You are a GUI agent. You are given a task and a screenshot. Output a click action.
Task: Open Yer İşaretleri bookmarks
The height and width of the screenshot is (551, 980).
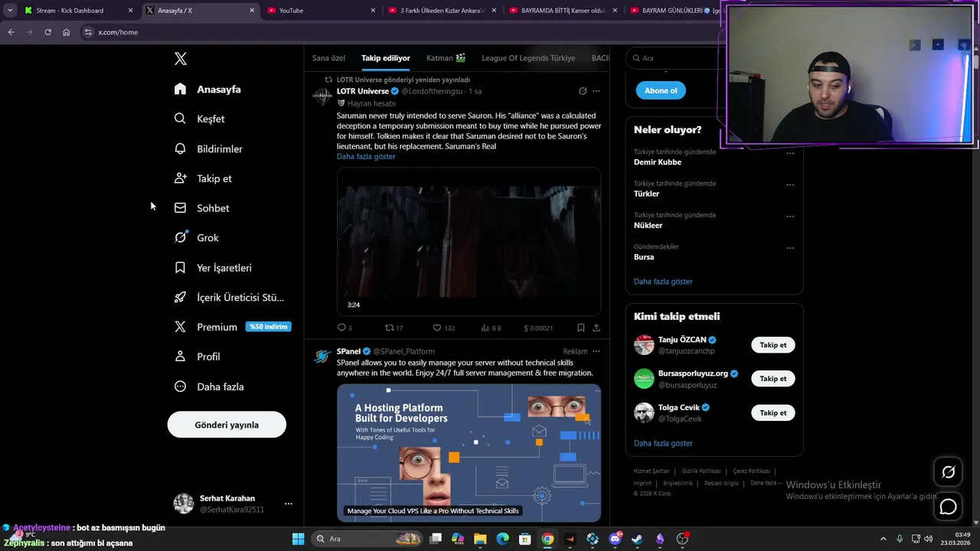click(213, 268)
